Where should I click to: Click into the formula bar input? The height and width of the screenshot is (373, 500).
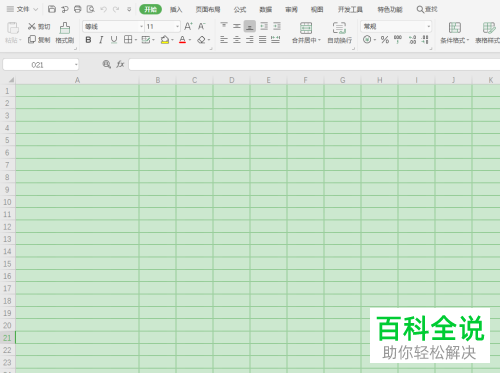[x=314, y=65]
